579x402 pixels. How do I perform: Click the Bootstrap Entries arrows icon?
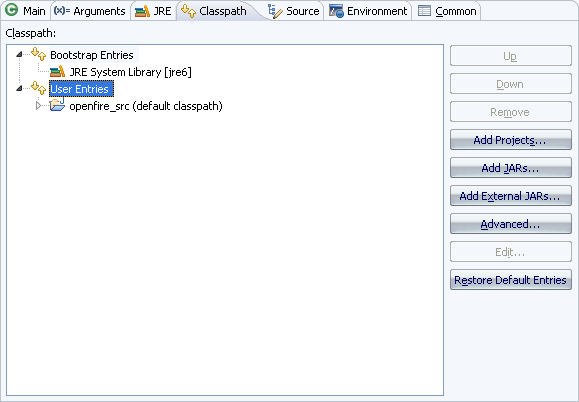pyautogui.click(x=38, y=54)
